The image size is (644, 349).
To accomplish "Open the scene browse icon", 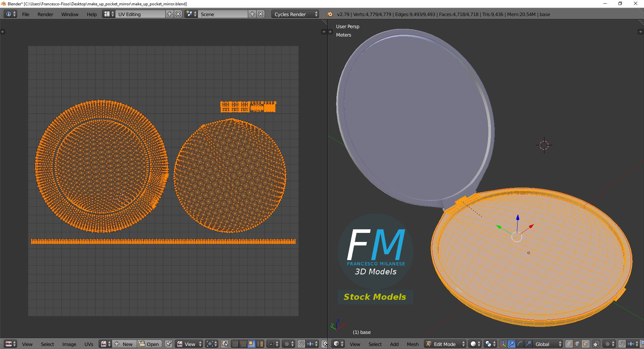I will coord(191,14).
